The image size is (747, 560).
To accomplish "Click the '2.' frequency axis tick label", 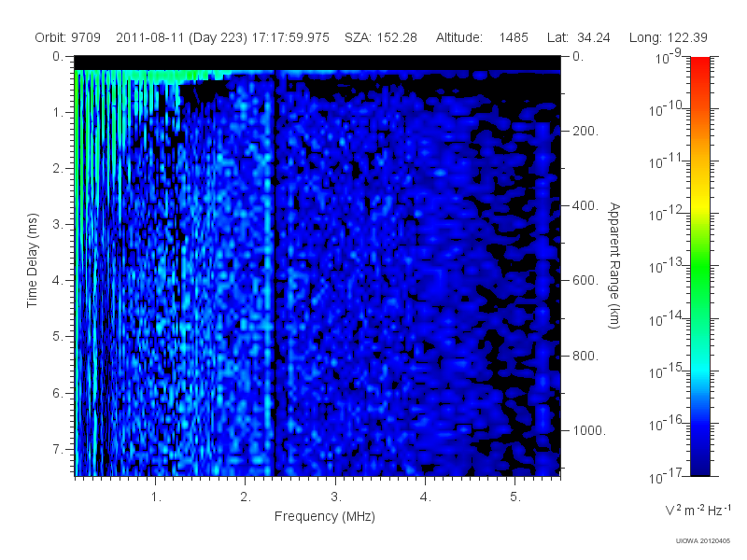I will point(246,497).
